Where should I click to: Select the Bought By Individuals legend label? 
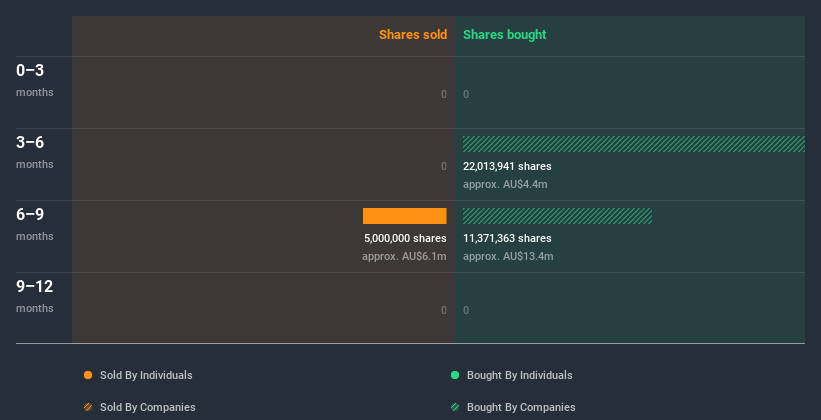click(519, 375)
